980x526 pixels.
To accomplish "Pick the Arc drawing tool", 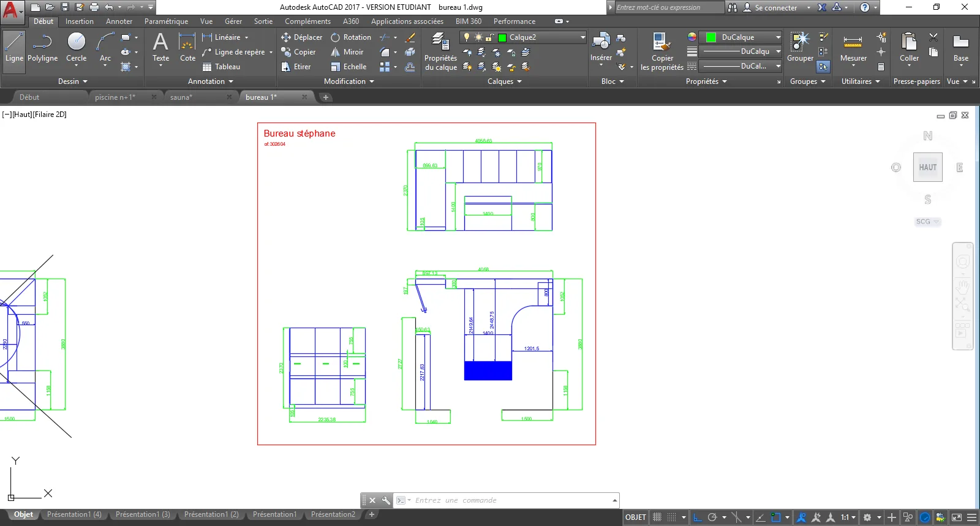I will pyautogui.click(x=105, y=48).
